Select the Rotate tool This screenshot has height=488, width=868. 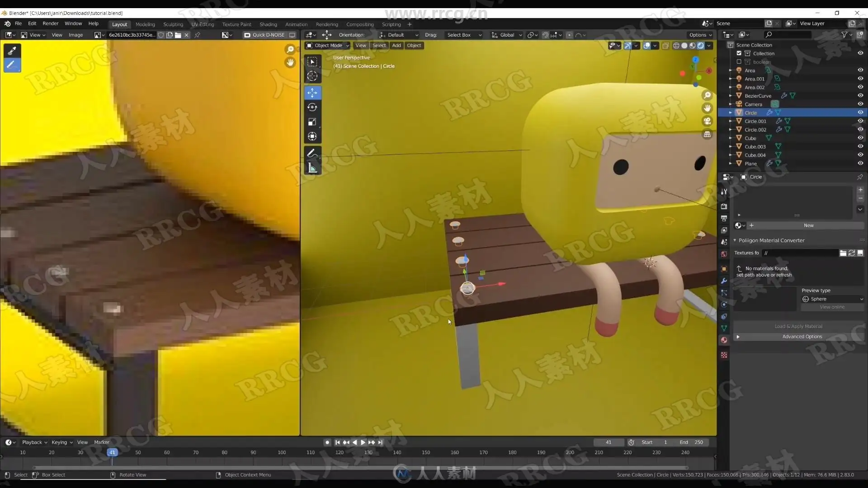point(312,108)
